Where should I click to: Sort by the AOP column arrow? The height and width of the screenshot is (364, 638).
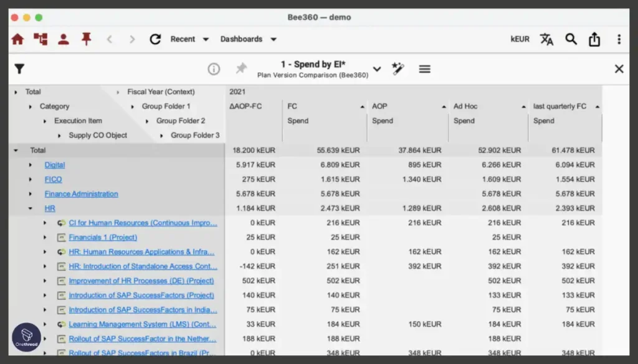(x=444, y=107)
